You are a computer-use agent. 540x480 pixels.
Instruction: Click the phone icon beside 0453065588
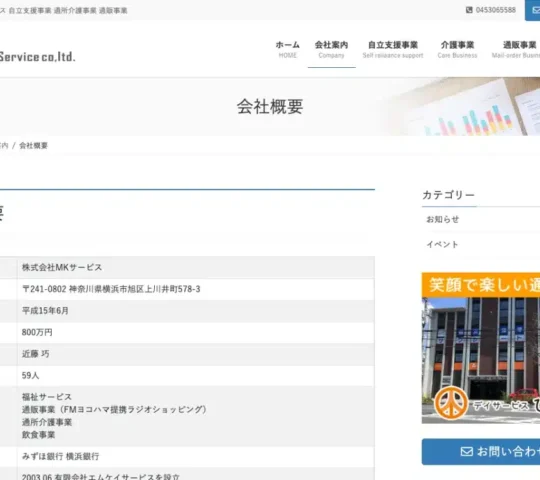coord(469,10)
